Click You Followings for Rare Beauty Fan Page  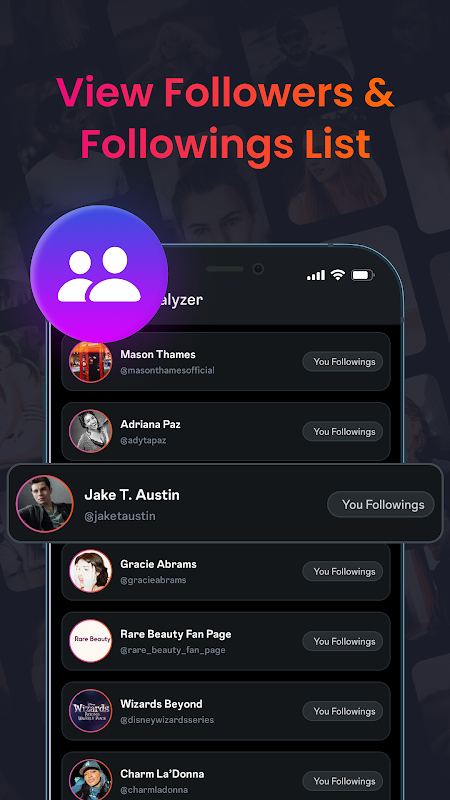pos(343,641)
